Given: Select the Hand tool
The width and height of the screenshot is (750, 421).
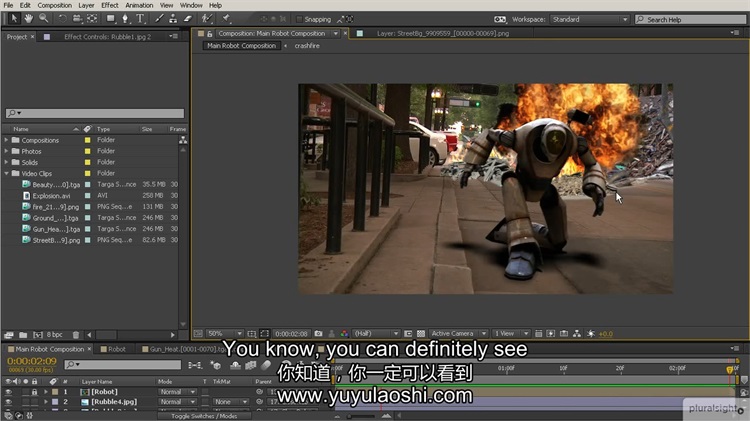Looking at the screenshot, I should (29, 19).
